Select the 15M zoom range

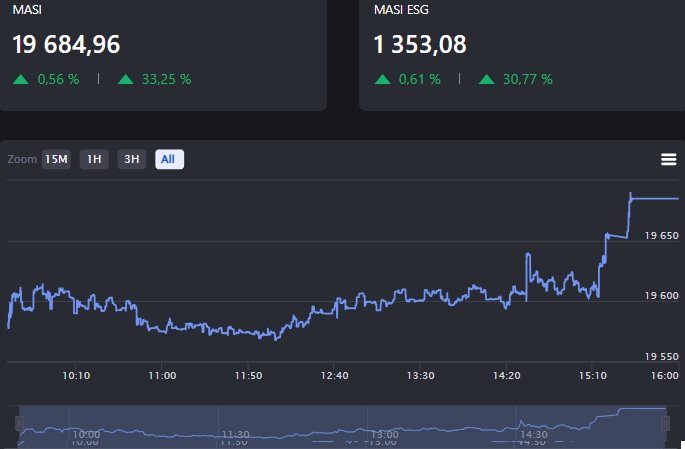[x=57, y=159]
